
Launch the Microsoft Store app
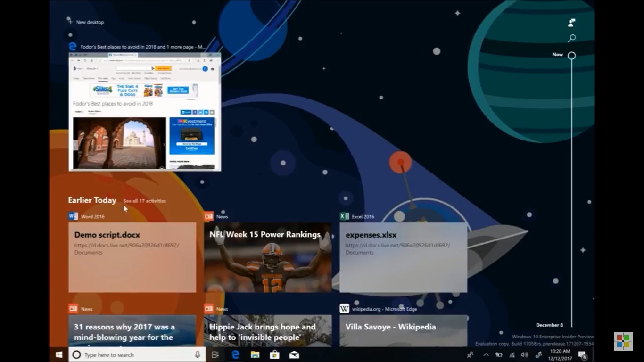[274, 355]
